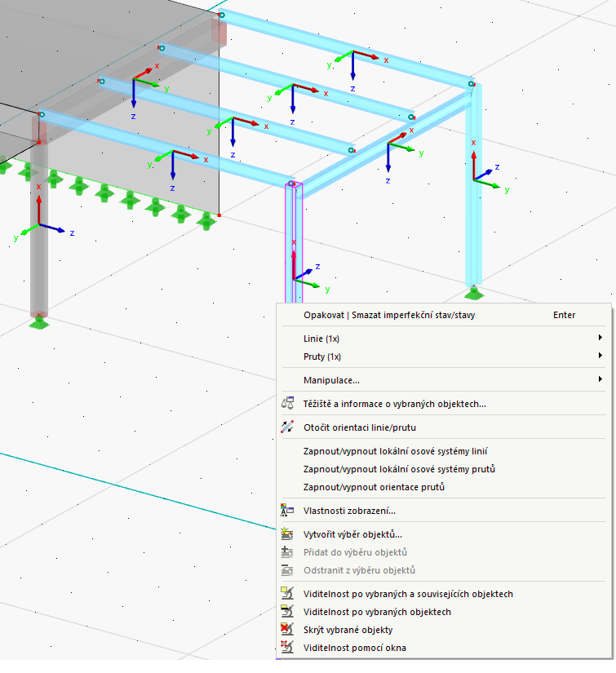616x673 pixels.
Task: Click the icon beside Viditelnost po vybraných objektech
Action: click(x=287, y=611)
